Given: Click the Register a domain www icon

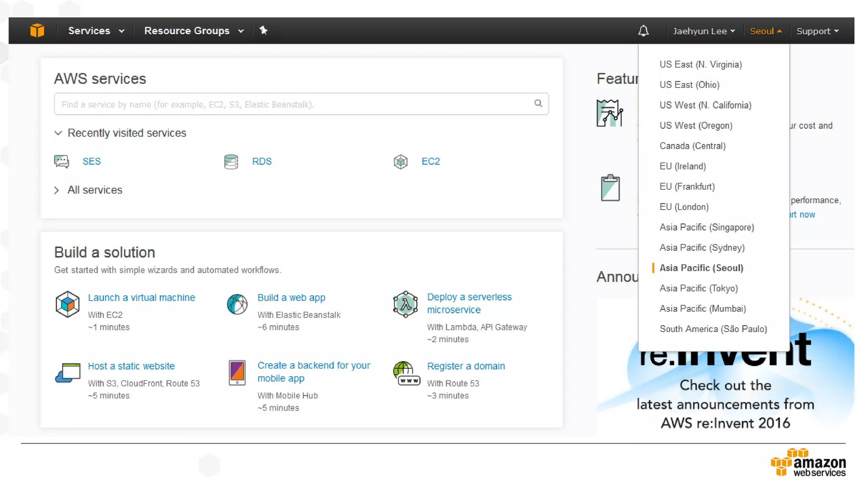Looking at the screenshot, I should (406, 373).
